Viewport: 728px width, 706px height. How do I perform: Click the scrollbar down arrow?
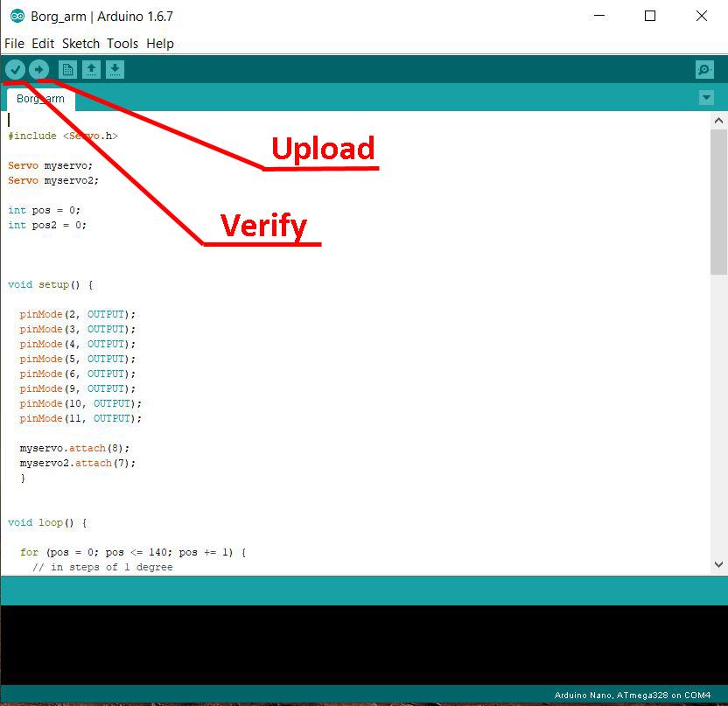[718, 564]
